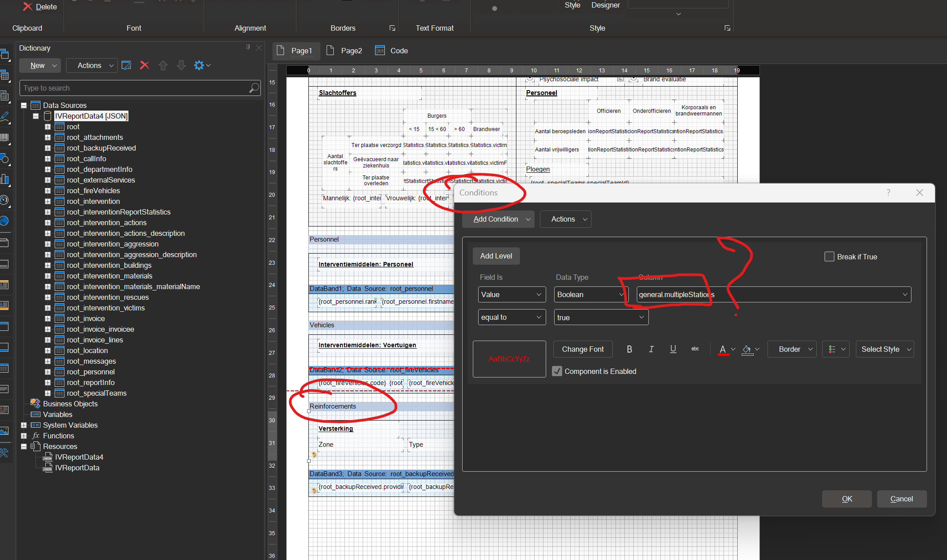Select the IVReportData4 [JSON] node
The image size is (947, 560).
(x=92, y=116)
